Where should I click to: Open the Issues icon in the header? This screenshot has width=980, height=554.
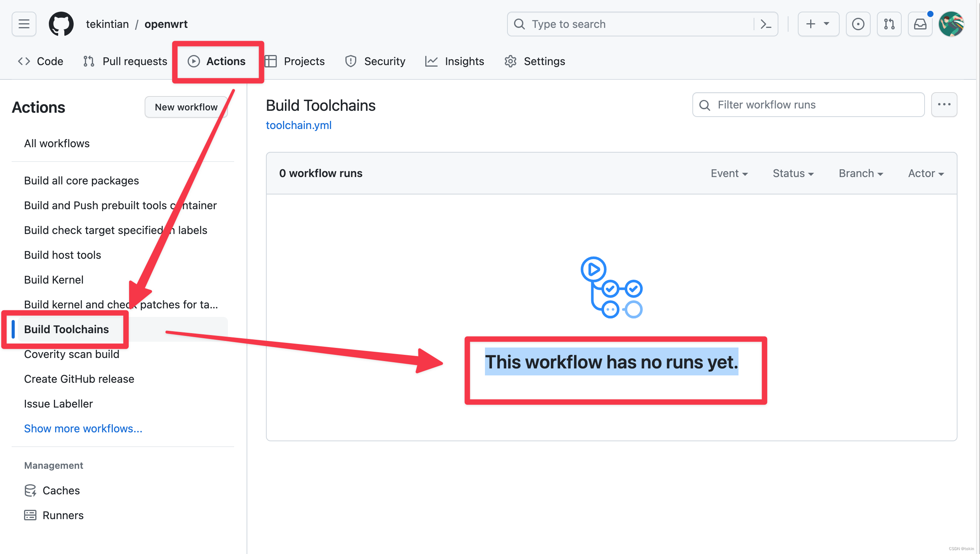pos(858,24)
